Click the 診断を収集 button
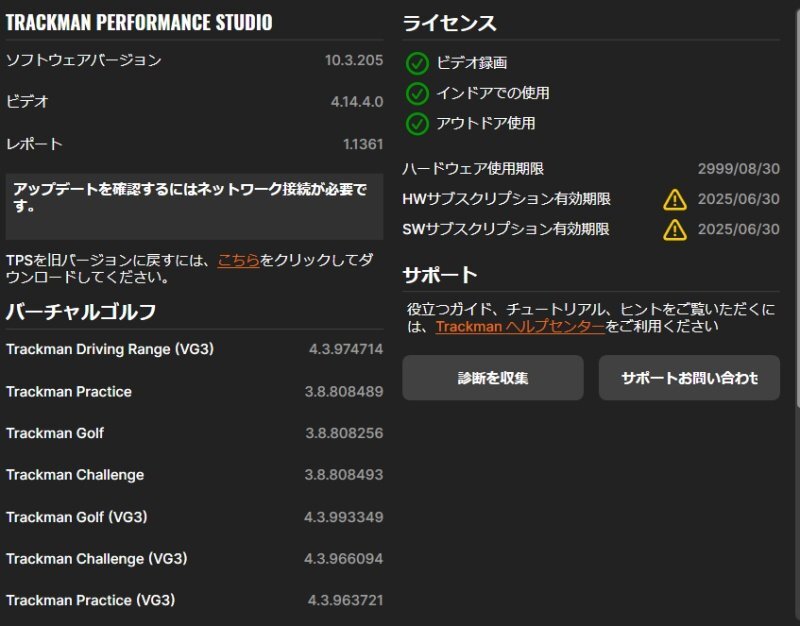 (492, 378)
